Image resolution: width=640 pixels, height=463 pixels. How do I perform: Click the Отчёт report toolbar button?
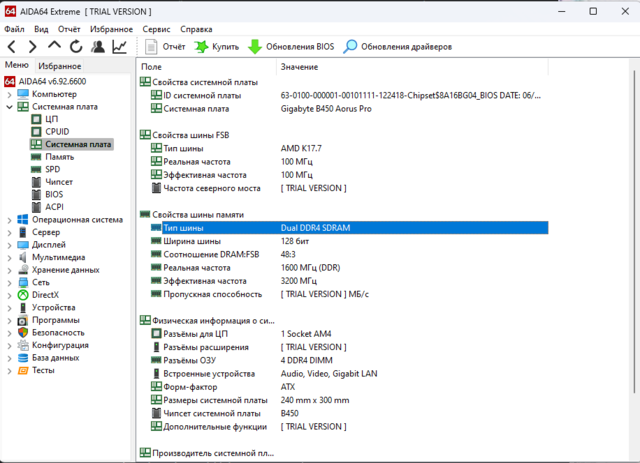(165, 47)
